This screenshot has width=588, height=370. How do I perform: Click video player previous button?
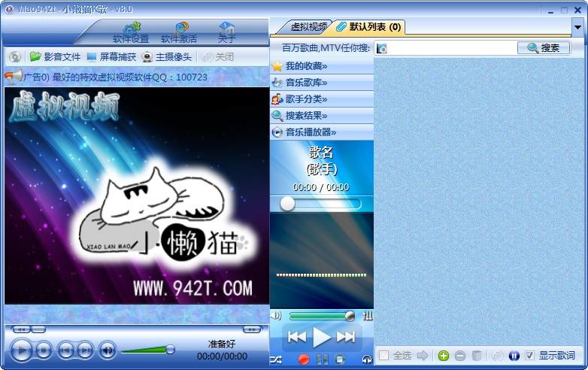[x=66, y=350]
